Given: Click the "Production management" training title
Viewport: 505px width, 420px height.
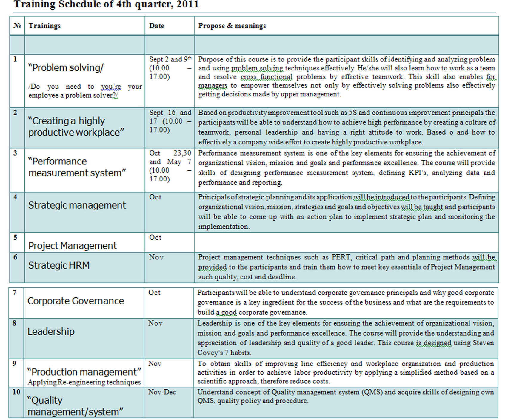Looking at the screenshot, I should [84, 372].
